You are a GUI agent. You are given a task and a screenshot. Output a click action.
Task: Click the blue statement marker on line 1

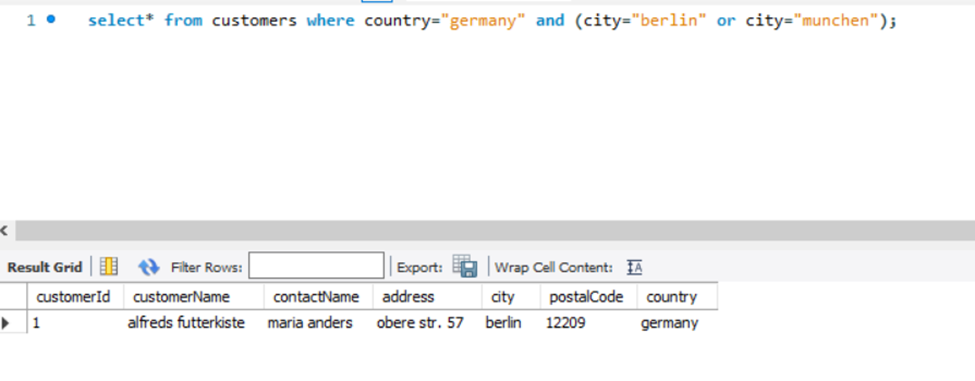point(51,20)
